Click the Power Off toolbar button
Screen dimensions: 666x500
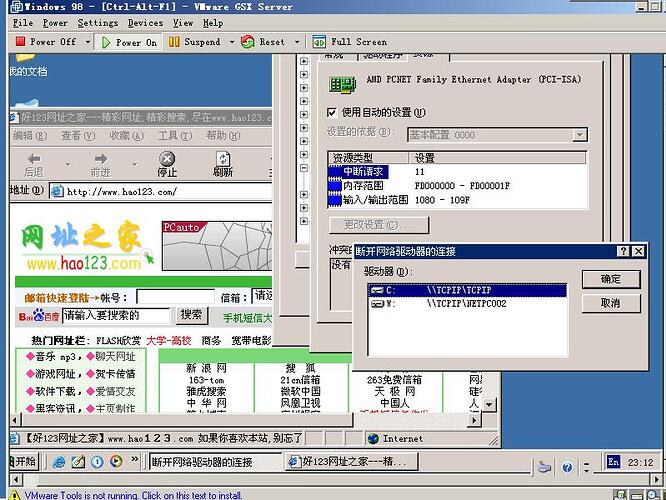(46, 42)
